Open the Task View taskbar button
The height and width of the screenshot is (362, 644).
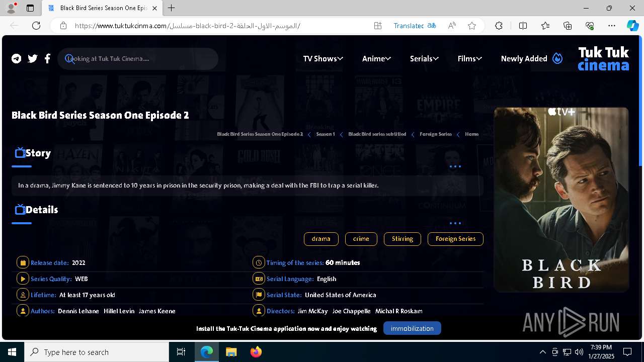(182, 352)
